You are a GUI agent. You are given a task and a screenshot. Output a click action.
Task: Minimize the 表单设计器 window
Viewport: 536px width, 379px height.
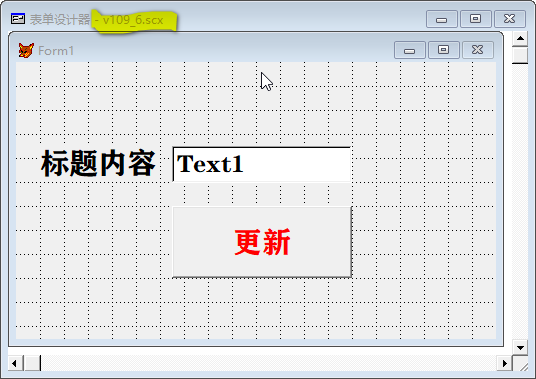(442, 19)
